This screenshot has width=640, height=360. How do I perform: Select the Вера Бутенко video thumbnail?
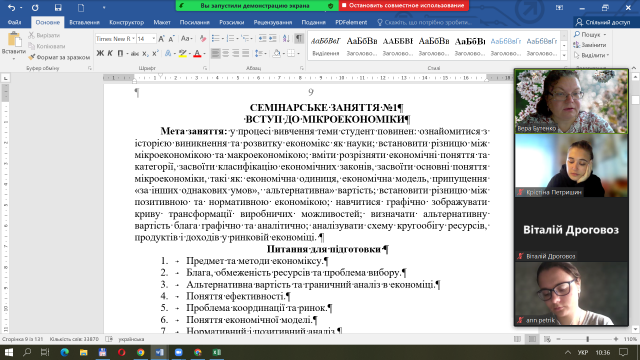(x=571, y=101)
